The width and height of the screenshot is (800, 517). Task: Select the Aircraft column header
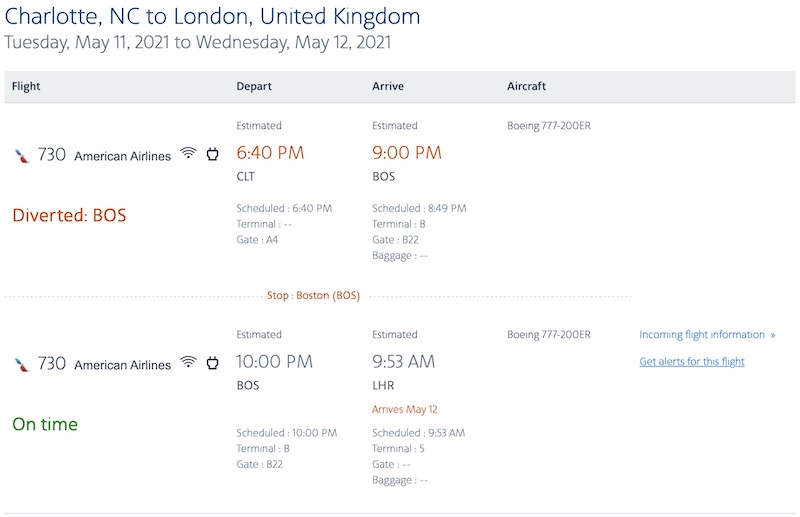(527, 86)
